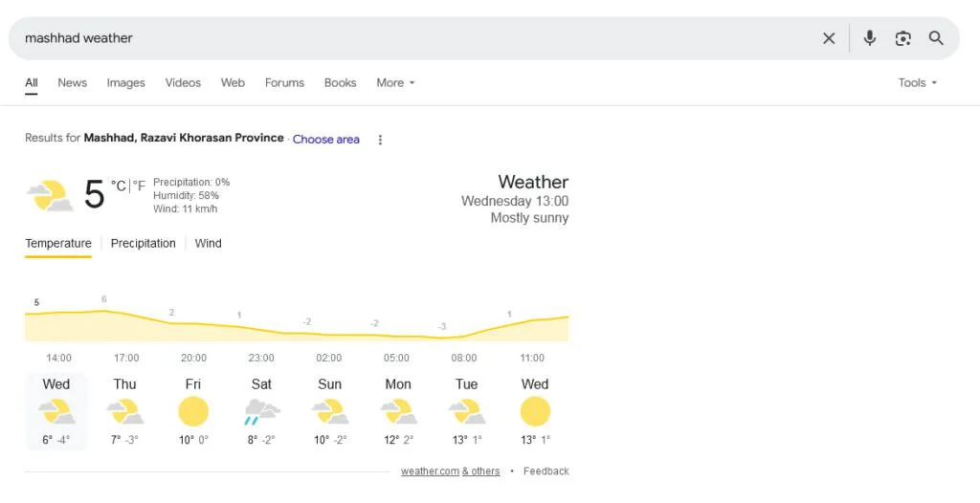The width and height of the screenshot is (980, 503).
Task: Open search by image camera icon
Action: 902,39
